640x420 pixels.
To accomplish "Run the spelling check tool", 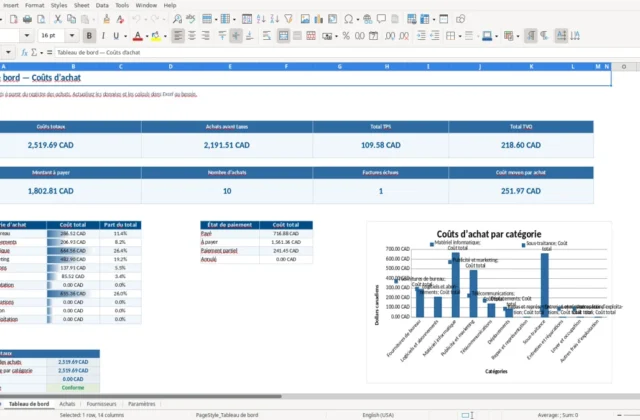I will [x=191, y=19].
